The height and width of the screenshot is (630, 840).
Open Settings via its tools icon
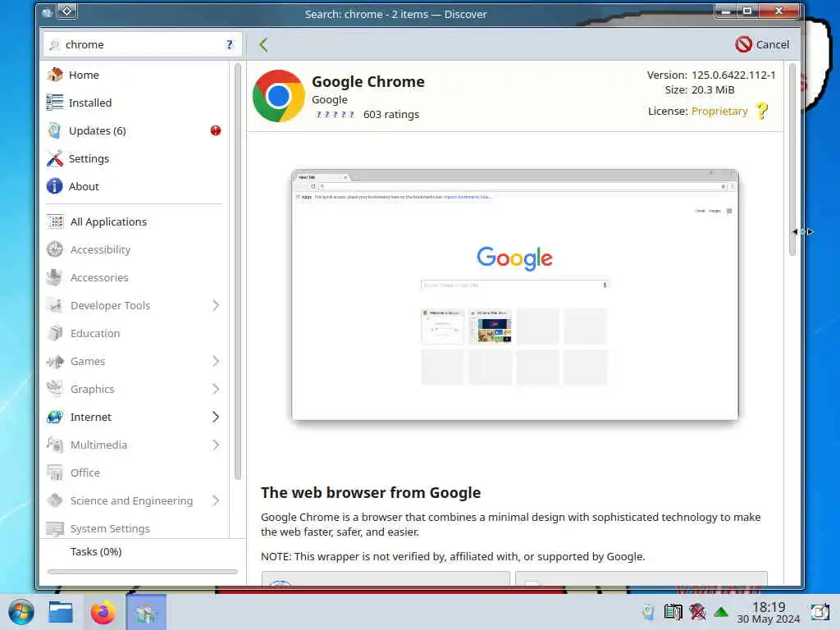click(x=55, y=158)
